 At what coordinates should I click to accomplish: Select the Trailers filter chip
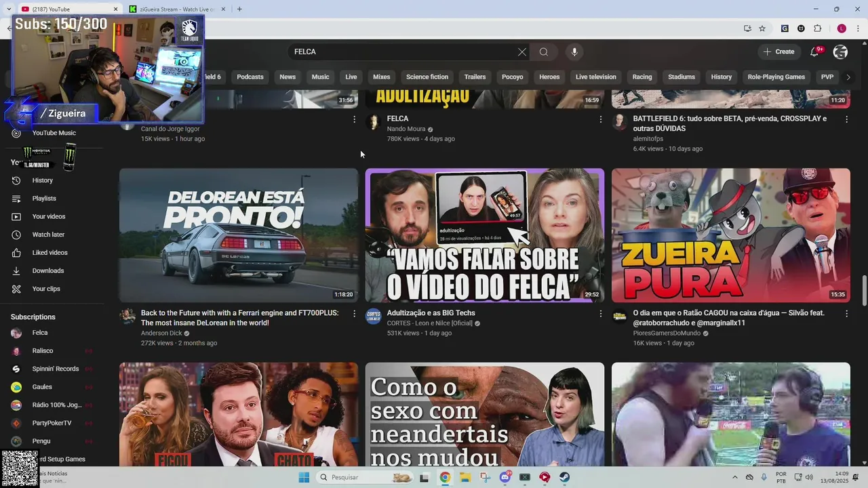tap(475, 77)
